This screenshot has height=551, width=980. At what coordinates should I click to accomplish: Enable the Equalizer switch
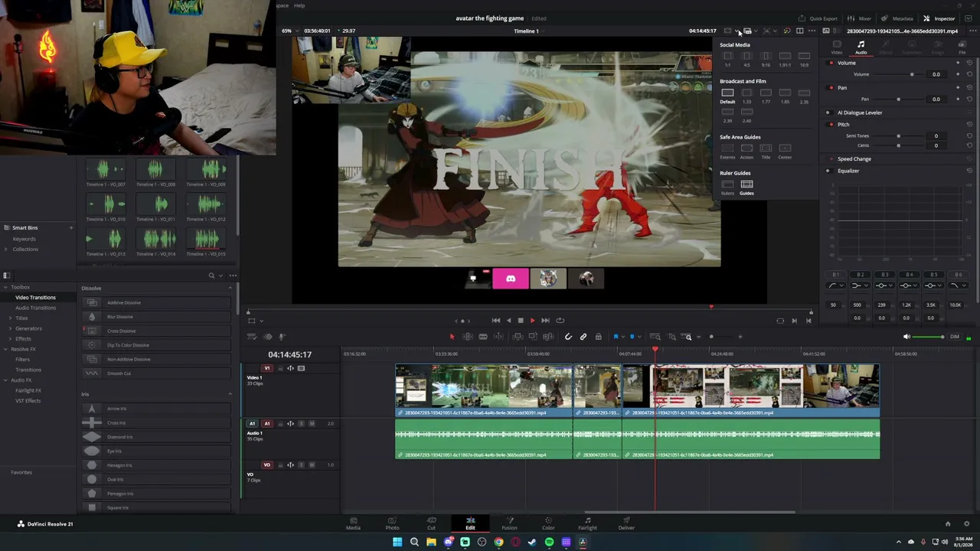click(x=828, y=171)
